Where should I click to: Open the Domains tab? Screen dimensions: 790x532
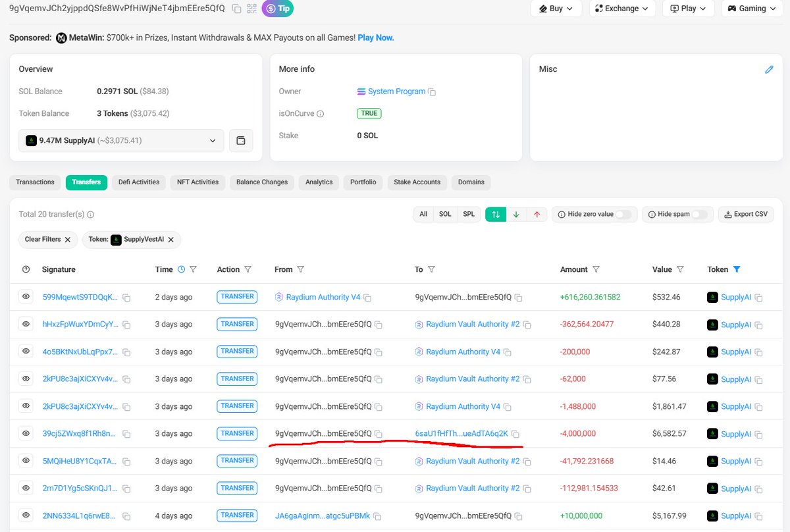[x=471, y=182]
